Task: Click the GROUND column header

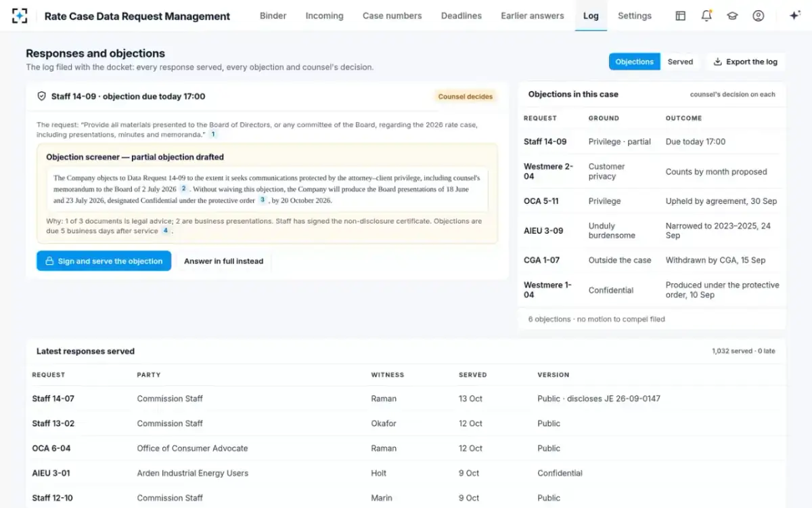Action: pyautogui.click(x=604, y=118)
